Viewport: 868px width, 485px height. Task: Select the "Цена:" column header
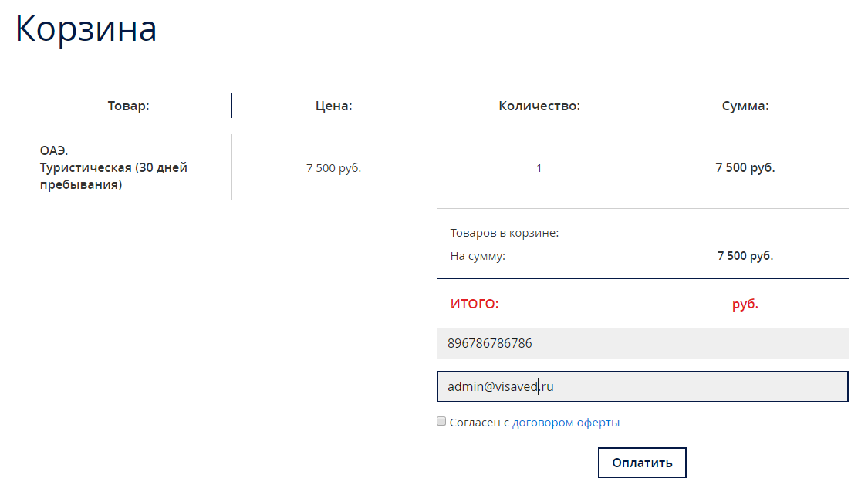pyautogui.click(x=333, y=106)
